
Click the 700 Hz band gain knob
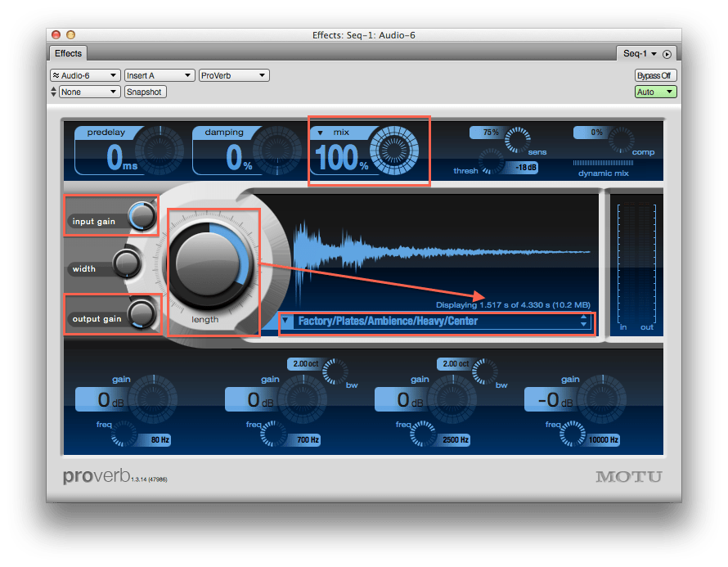[x=303, y=398]
